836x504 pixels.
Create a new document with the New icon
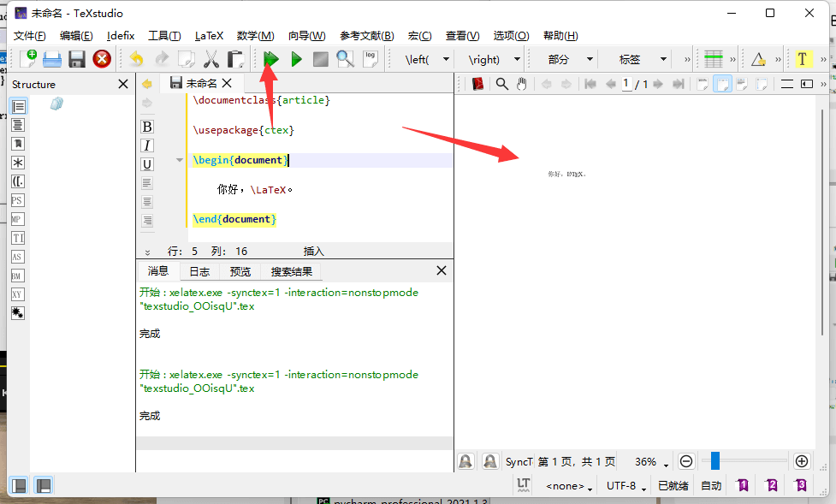(27, 59)
